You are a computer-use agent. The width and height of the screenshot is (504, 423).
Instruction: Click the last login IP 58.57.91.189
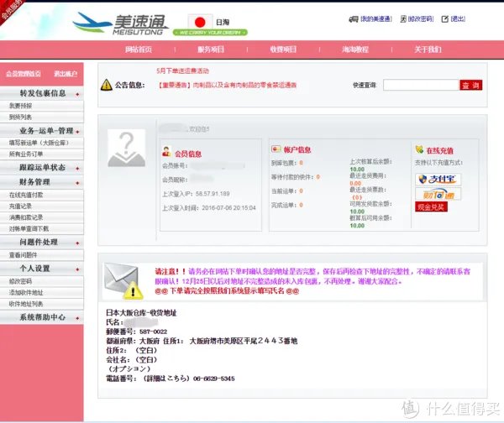pyautogui.click(x=213, y=194)
